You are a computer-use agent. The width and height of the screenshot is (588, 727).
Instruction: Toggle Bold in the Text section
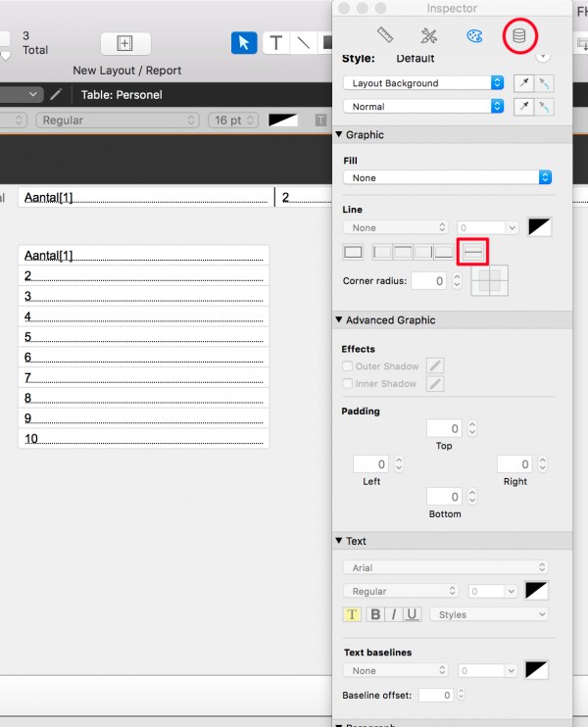(375, 614)
